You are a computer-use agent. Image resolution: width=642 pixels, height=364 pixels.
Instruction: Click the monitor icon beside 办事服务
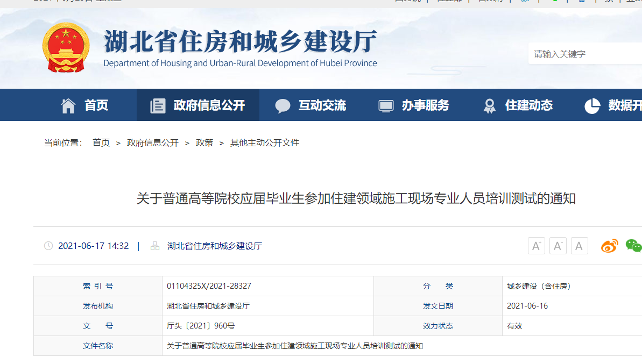pos(386,106)
